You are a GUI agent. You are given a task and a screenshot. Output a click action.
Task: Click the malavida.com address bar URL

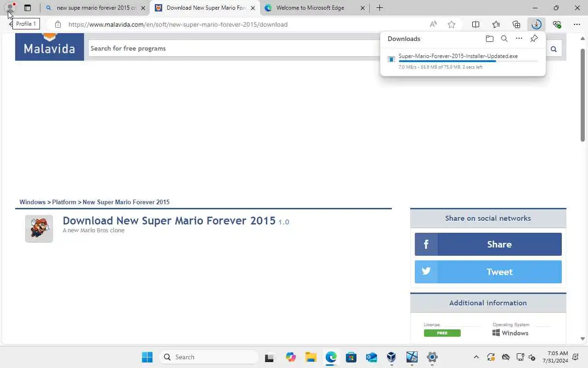tap(178, 24)
